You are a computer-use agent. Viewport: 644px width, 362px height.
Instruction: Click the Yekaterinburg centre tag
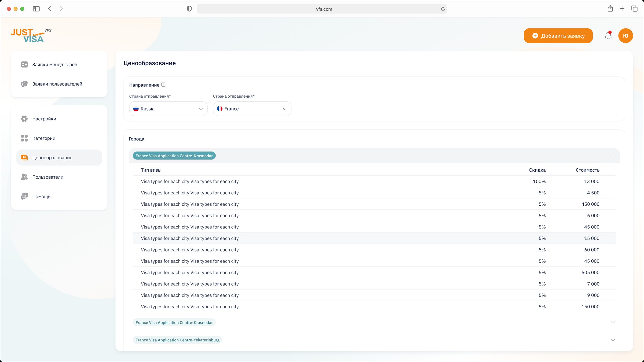(x=177, y=340)
